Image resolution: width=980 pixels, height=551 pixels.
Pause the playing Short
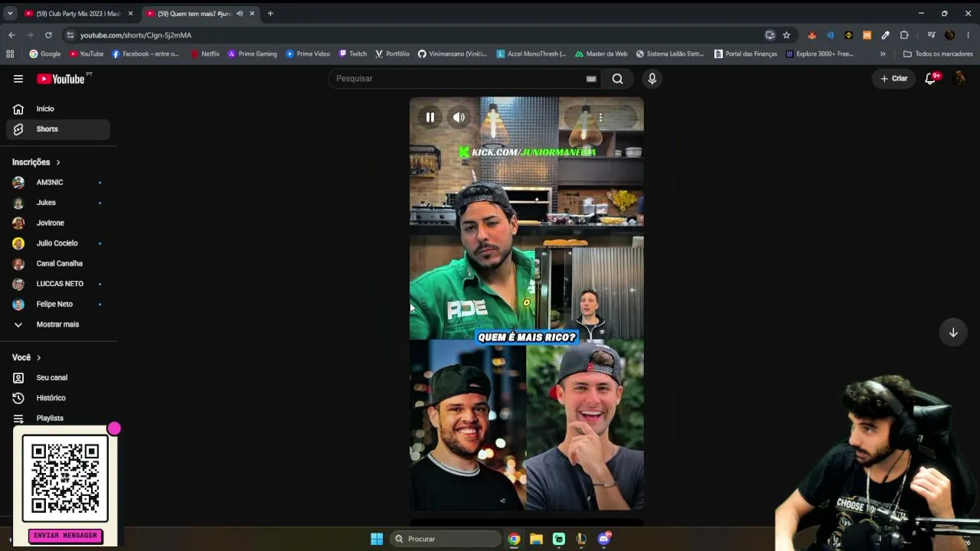coord(430,117)
